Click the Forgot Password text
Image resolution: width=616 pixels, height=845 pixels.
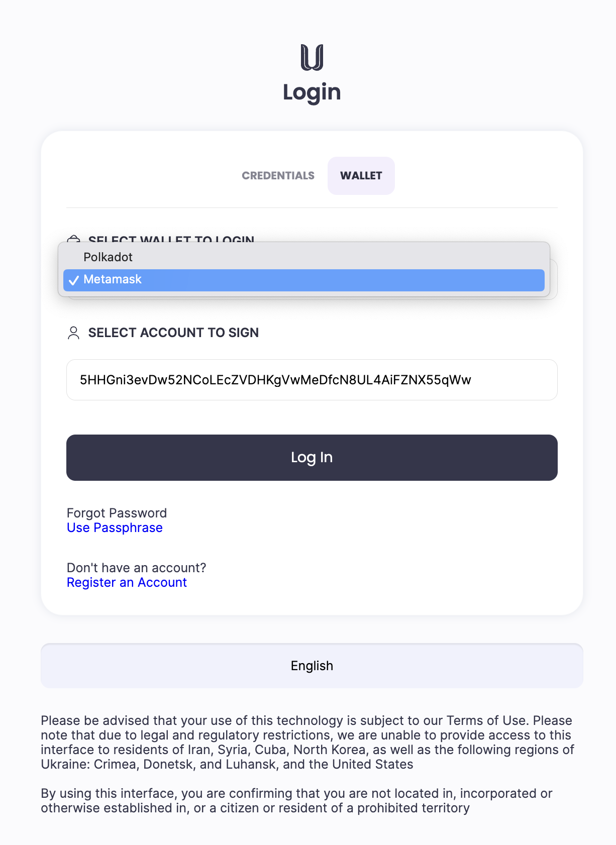click(x=117, y=513)
